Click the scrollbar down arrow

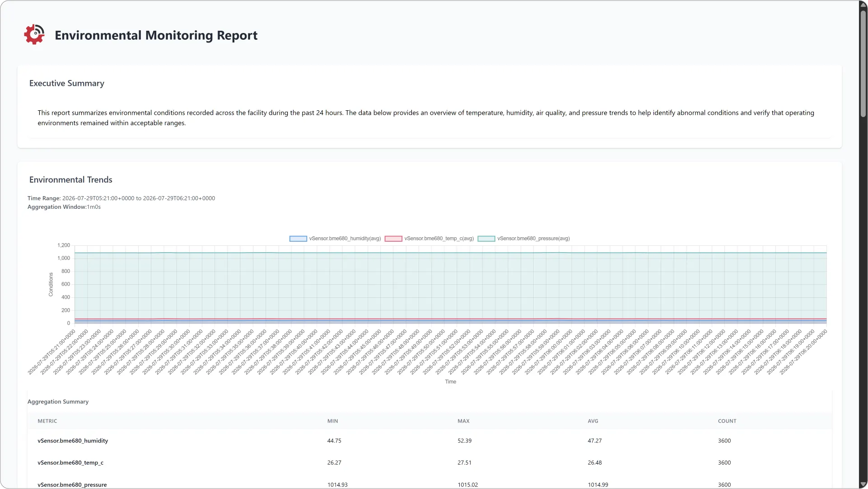pyautogui.click(x=863, y=484)
